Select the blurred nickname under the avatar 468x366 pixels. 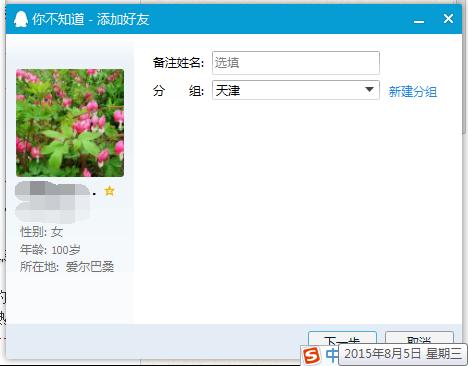click(x=53, y=202)
